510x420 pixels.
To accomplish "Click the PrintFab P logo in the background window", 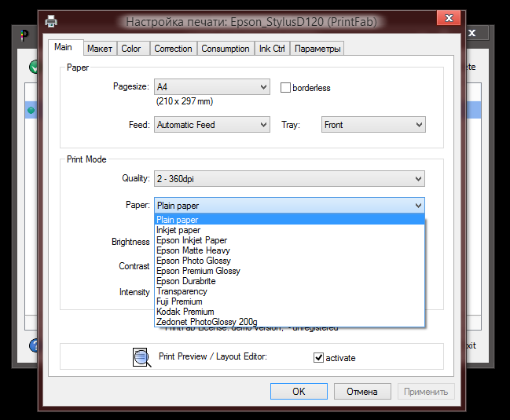I will point(24,35).
